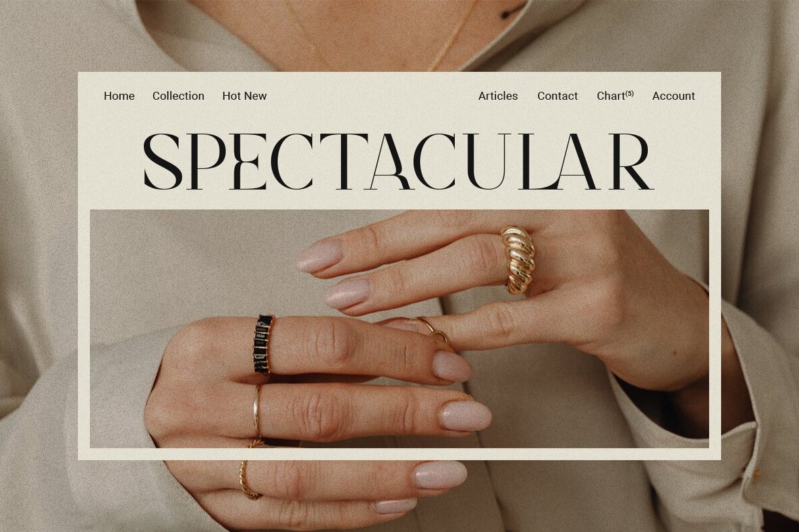
Task: Open the Home nav link
Action: coord(119,96)
